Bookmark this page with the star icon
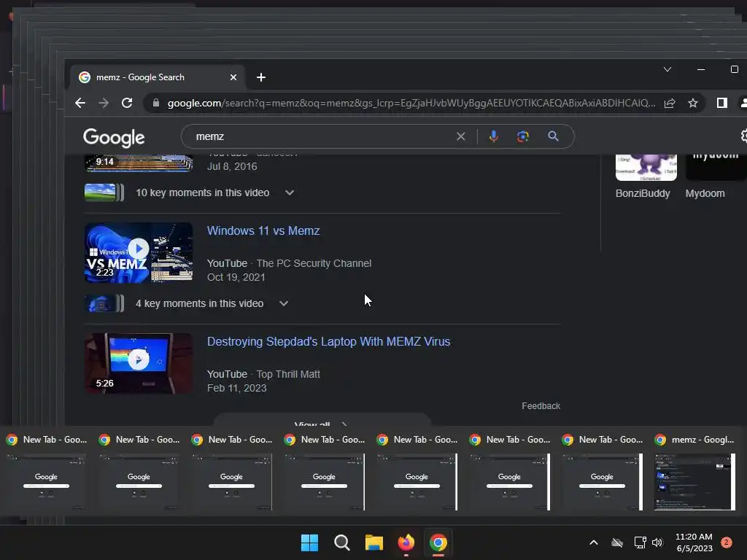The height and width of the screenshot is (560, 747). coord(693,103)
